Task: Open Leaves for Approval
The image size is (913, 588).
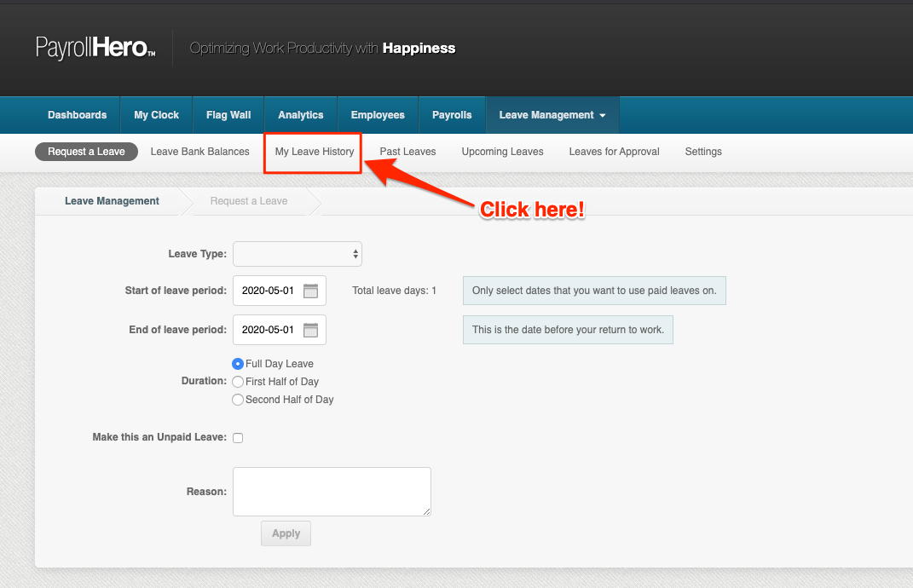Action: [615, 152]
